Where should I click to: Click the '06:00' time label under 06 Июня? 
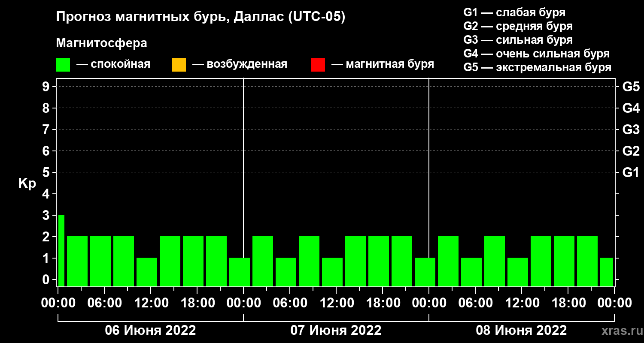(104, 303)
